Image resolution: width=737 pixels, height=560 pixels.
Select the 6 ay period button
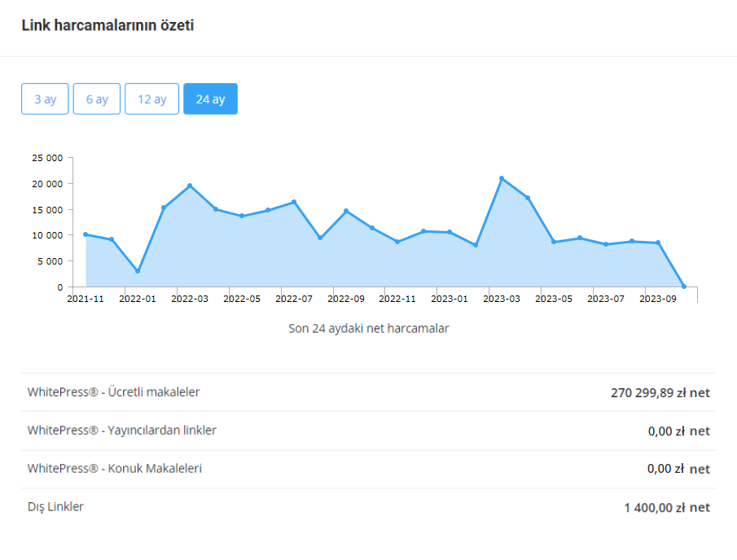(97, 98)
